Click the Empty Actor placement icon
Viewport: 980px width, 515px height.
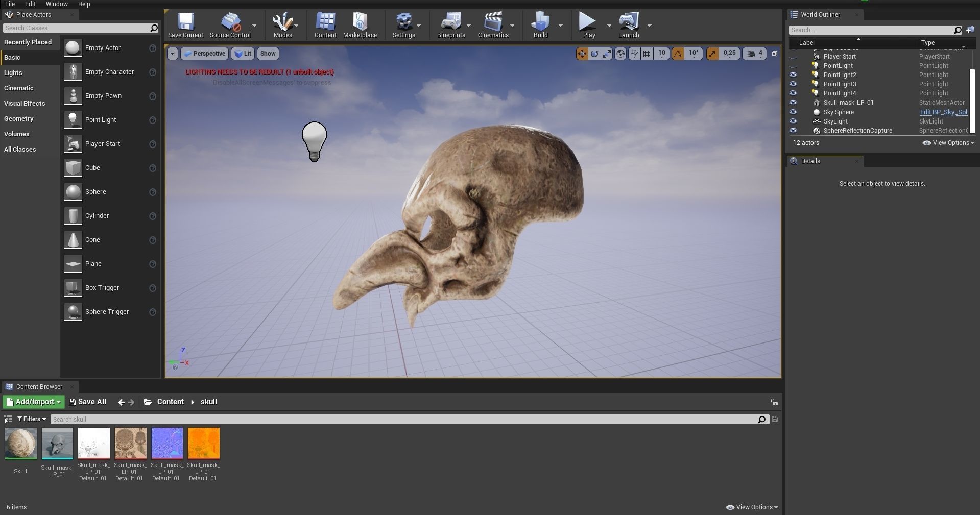coord(73,48)
